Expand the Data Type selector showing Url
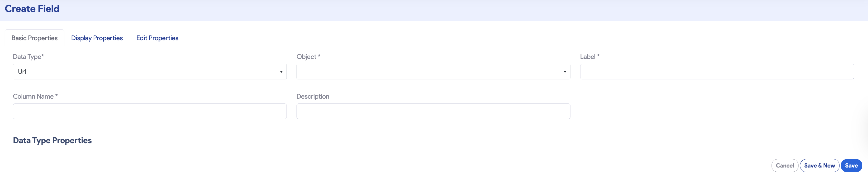The width and height of the screenshot is (868, 188). (150, 71)
